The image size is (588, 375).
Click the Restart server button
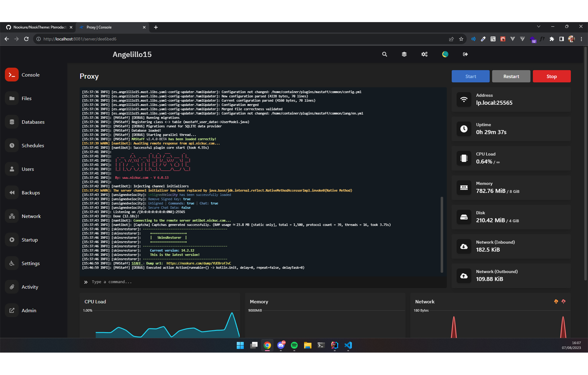[511, 76]
